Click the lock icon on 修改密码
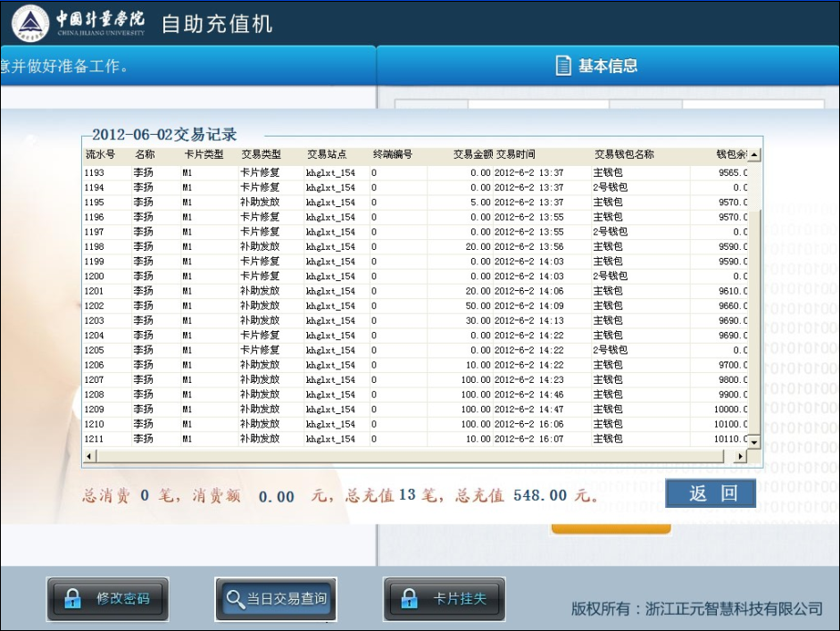The image size is (840, 631). pyautogui.click(x=72, y=598)
